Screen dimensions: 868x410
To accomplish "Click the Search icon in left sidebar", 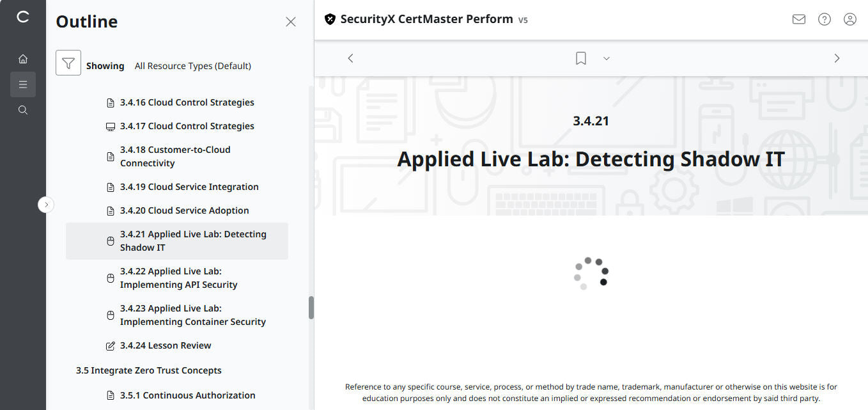I will click(23, 110).
